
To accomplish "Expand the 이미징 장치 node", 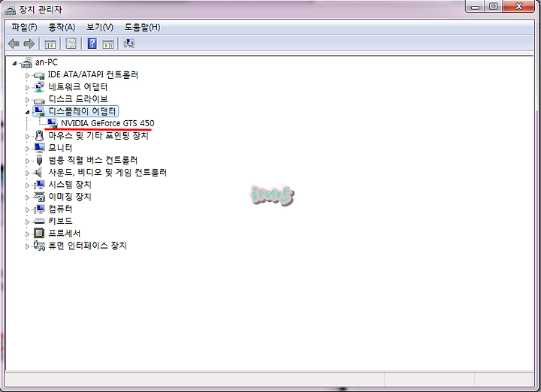I will pyautogui.click(x=27, y=198).
